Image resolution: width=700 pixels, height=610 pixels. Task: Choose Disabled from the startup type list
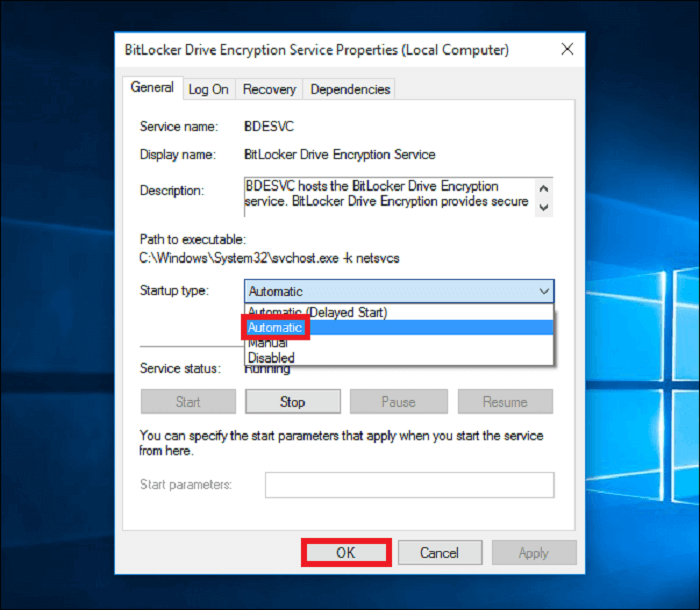(271, 357)
